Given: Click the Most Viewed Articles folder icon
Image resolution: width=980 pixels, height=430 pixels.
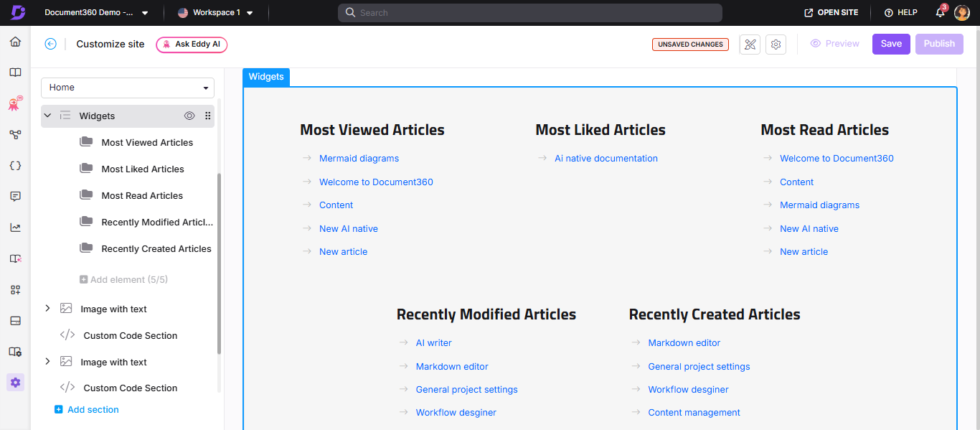Looking at the screenshot, I should tap(86, 142).
